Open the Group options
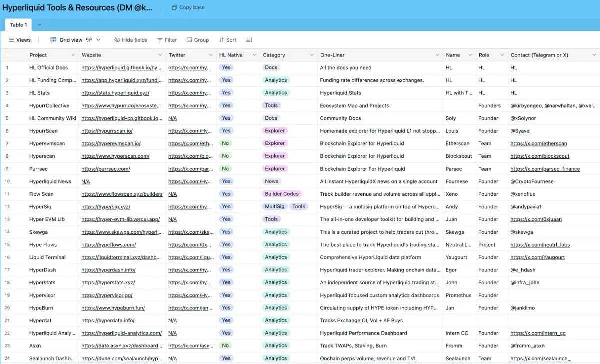 coord(198,40)
